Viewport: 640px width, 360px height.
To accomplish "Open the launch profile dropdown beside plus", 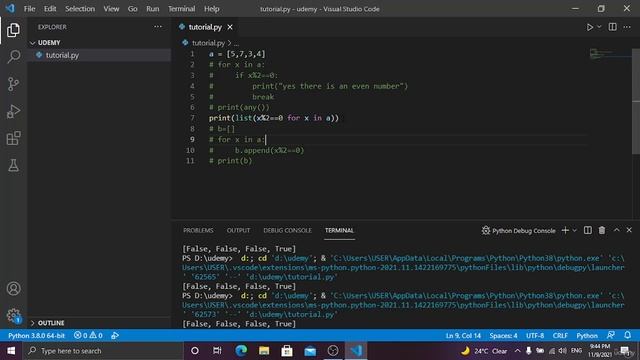I will click(575, 231).
